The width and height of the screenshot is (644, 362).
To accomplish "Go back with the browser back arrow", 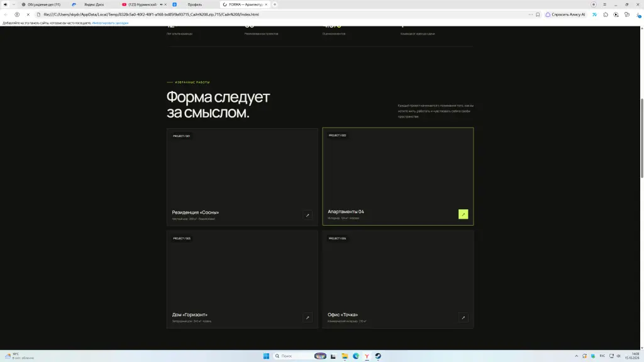I will [6, 14].
